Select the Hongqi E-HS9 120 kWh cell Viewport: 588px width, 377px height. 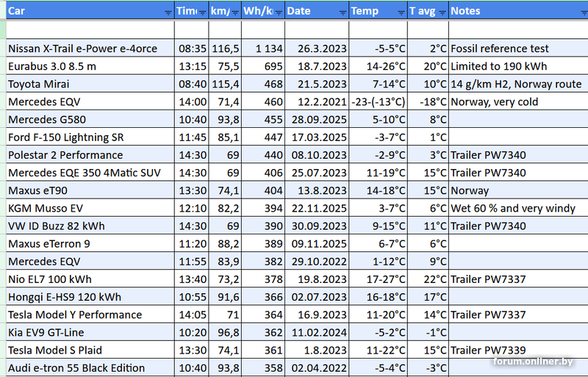90,297
